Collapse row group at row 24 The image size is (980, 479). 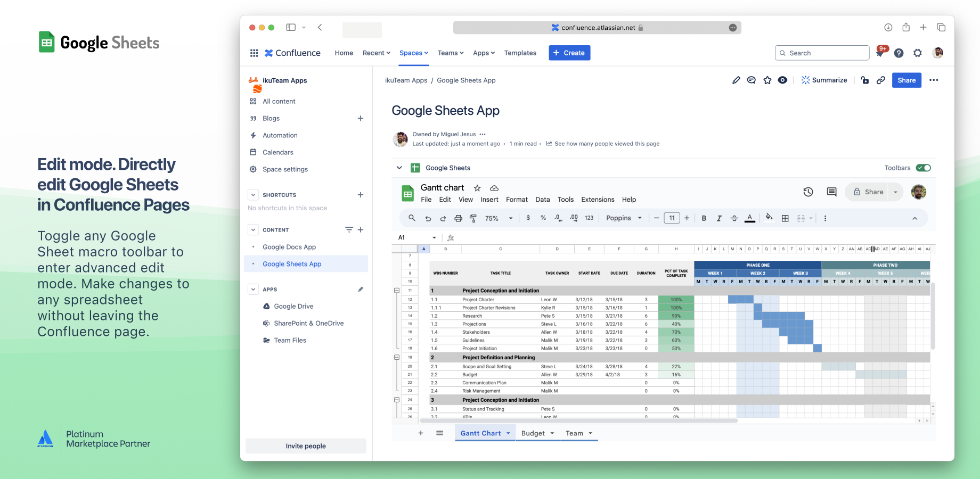click(x=397, y=400)
